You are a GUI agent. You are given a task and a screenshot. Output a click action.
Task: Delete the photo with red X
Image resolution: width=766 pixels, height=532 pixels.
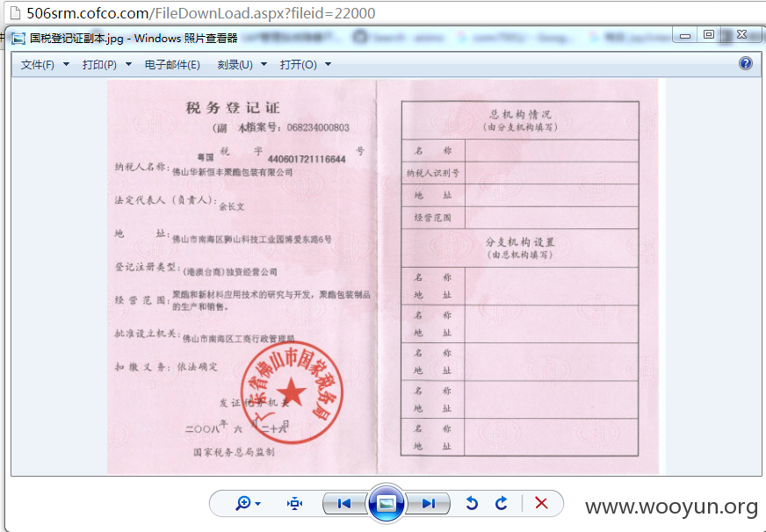(x=541, y=503)
